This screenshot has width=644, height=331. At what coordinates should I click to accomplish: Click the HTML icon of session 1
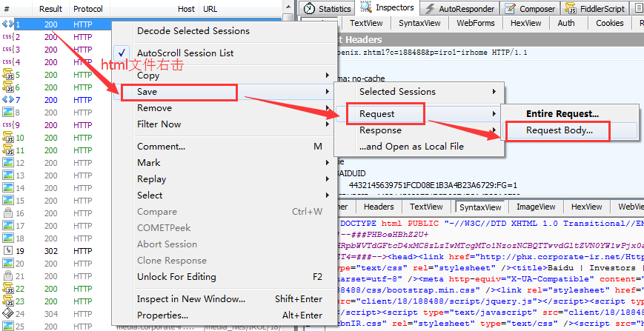[x=8, y=24]
